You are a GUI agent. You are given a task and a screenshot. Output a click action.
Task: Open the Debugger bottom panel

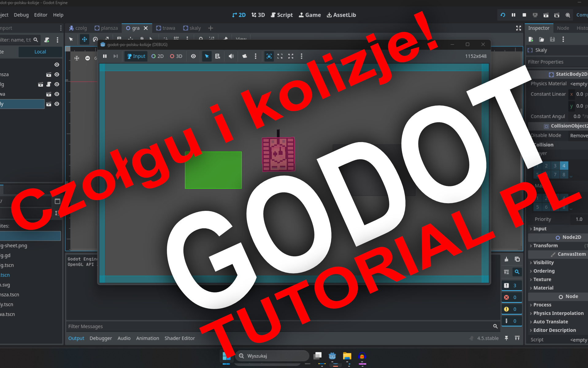[x=101, y=338]
